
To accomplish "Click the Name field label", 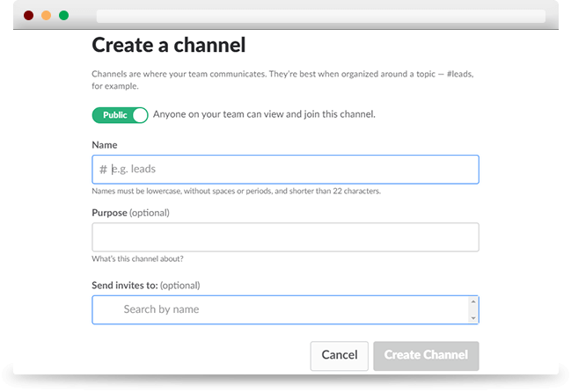I will coord(105,145).
